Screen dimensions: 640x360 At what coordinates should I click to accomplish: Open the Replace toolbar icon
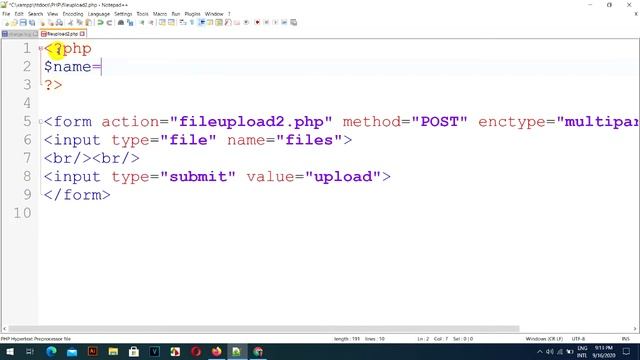pos(131,22)
